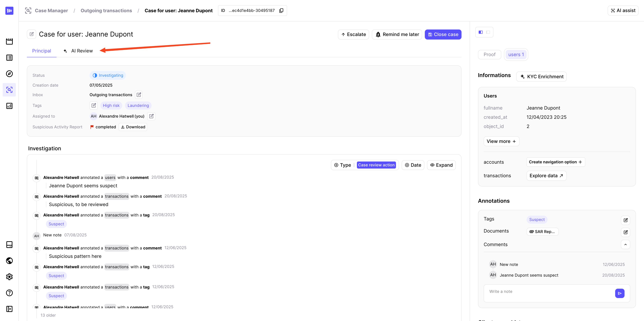Open the Type filter dropdown
The width and height of the screenshot is (644, 321).
[x=343, y=165]
